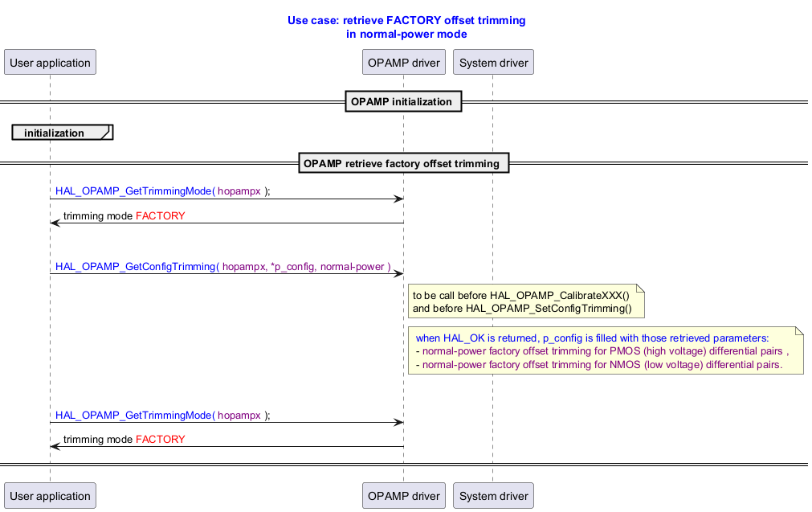Click the first HAL_OPAMP_GetTrimmingMode call text
The width and height of the screenshot is (812, 512).
click(x=162, y=190)
